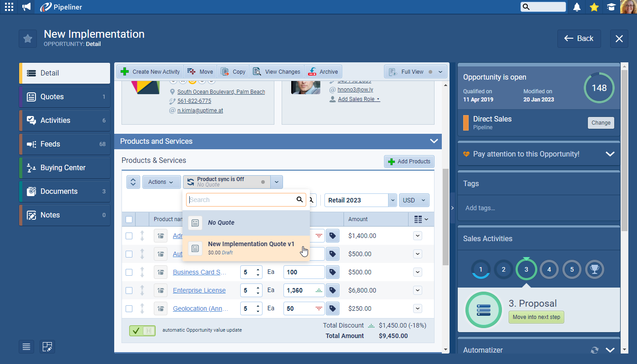This screenshot has height=364, width=637.
Task: Click the 148 circular progress indicator
Action: [599, 88]
